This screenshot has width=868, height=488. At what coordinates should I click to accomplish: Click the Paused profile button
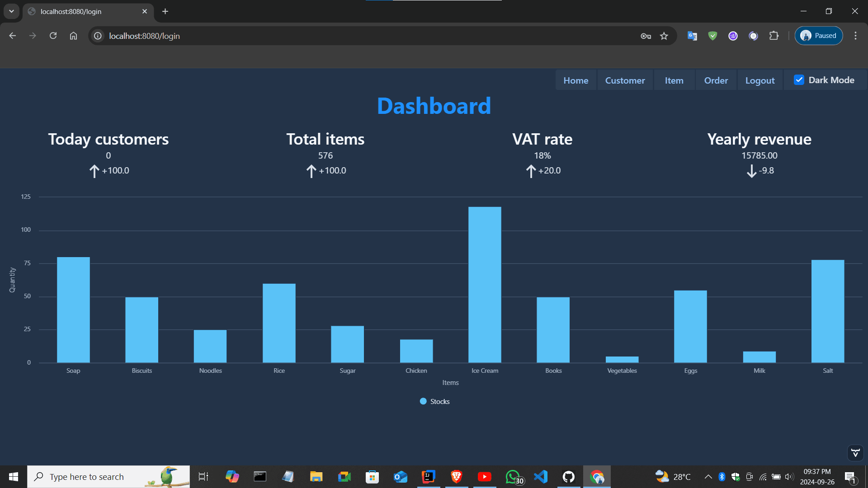click(819, 36)
